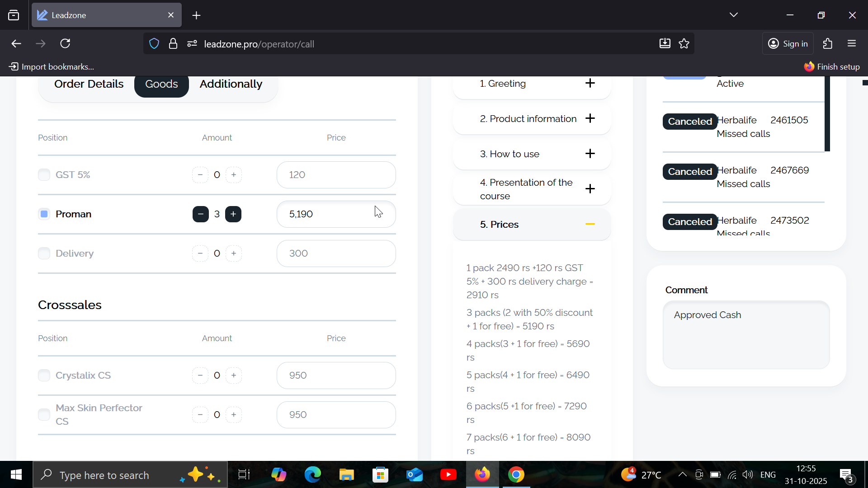Open Firefox application menu hamburger
The height and width of the screenshot is (488, 868).
tap(852, 44)
